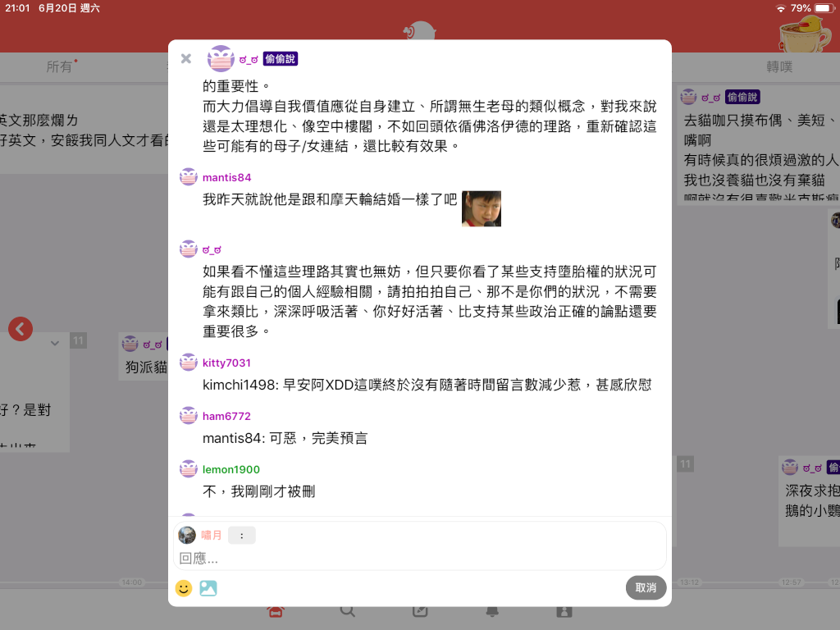840x630 pixels.
Task: Tap the 回應 reply input field
Action: pos(420,559)
